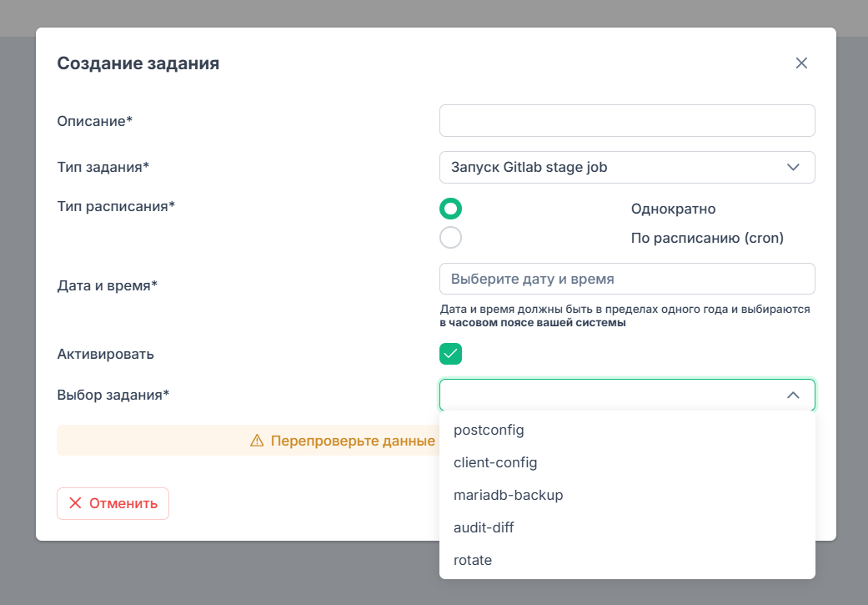Uncheck the Активировать checkbox
868x605 pixels.
tap(450, 354)
